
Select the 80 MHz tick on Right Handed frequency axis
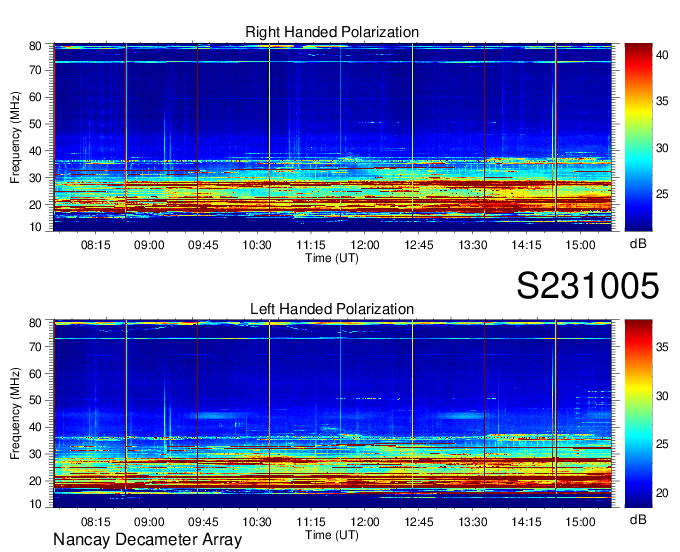(35, 46)
